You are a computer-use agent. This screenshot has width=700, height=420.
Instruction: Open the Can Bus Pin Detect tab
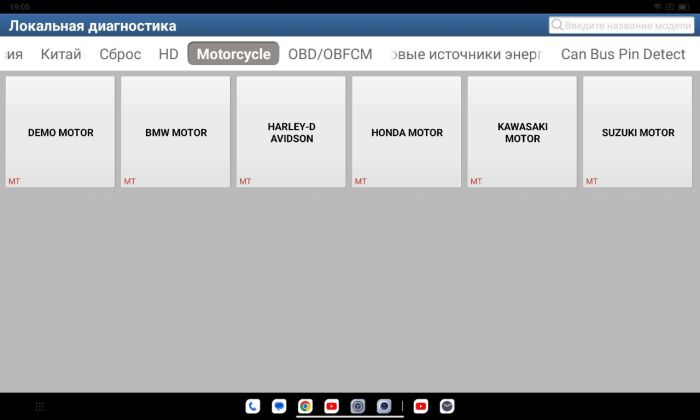click(x=623, y=54)
